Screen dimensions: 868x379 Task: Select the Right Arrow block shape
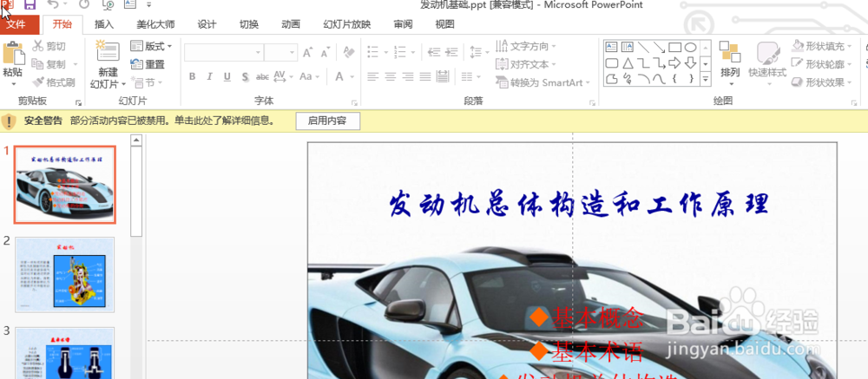tap(674, 62)
